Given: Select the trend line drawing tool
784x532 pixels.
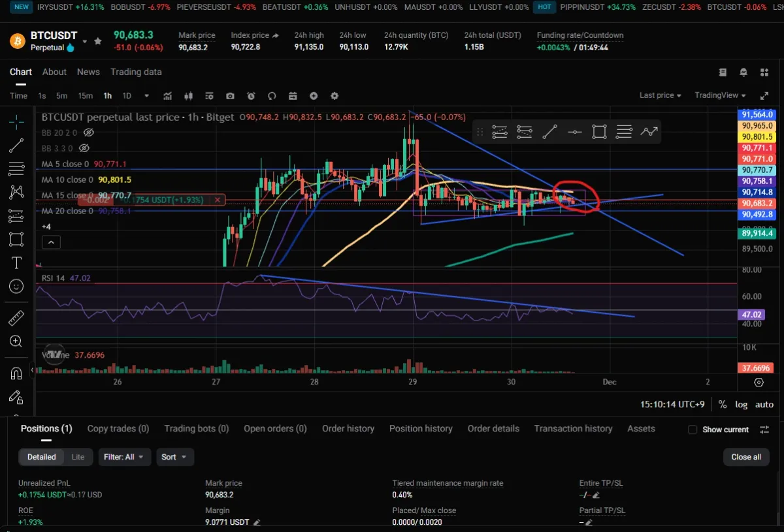Looking at the screenshot, I should click(16, 146).
